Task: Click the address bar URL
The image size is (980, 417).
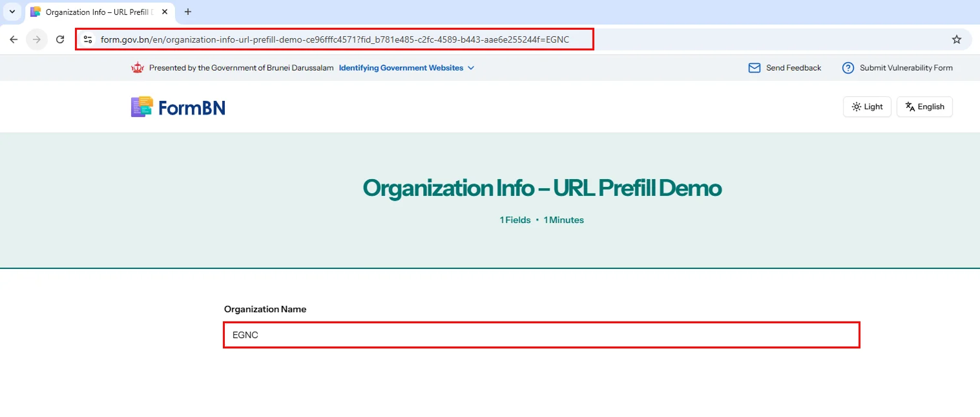Action: click(x=335, y=39)
